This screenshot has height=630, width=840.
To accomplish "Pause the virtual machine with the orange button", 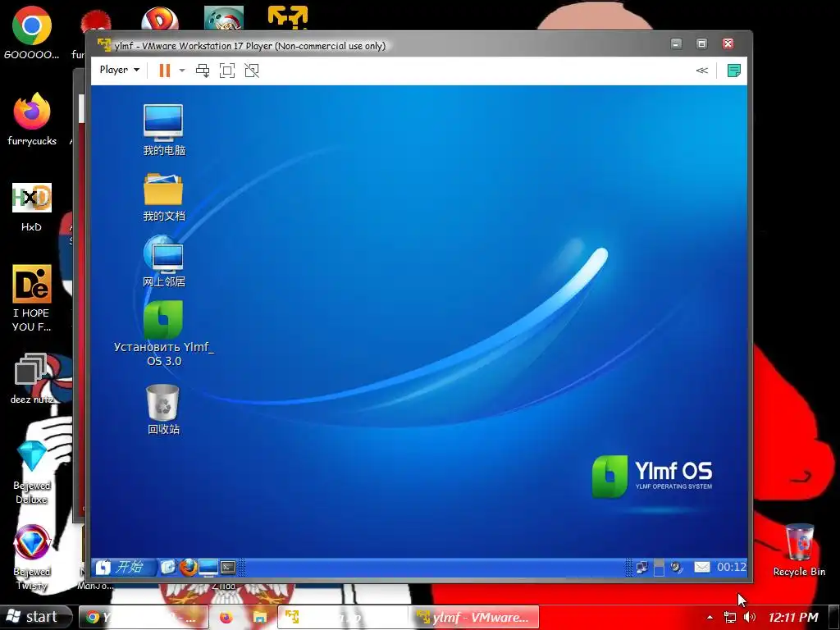I will (164, 71).
